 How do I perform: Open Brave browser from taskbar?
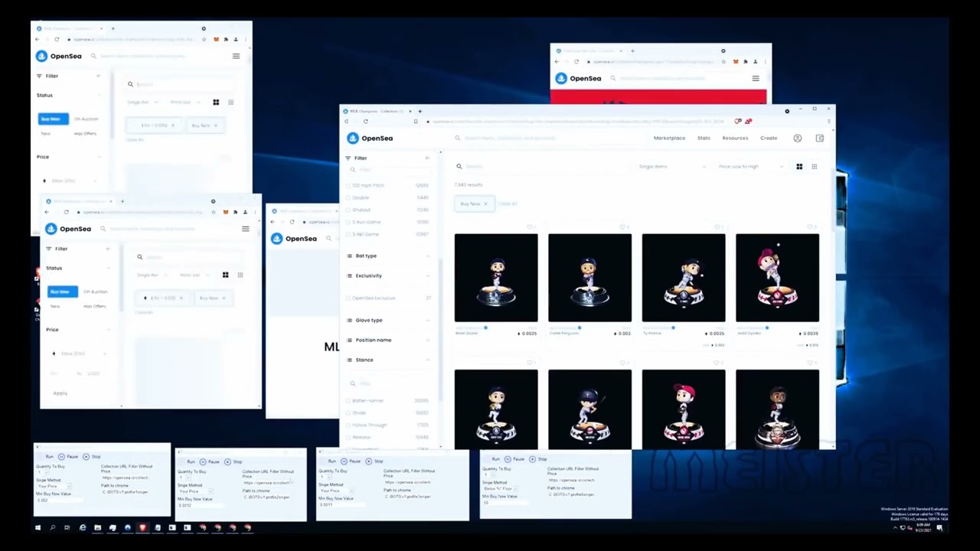(142, 527)
